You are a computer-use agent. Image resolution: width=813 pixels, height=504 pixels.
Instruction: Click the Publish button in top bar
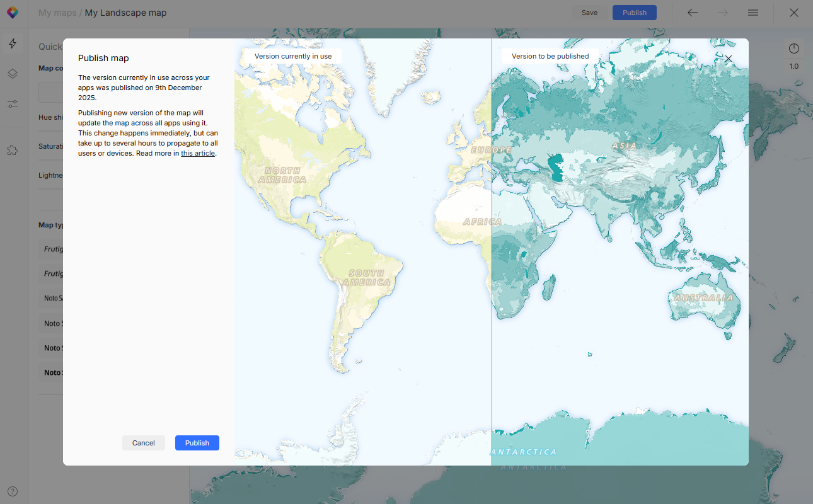pos(634,13)
